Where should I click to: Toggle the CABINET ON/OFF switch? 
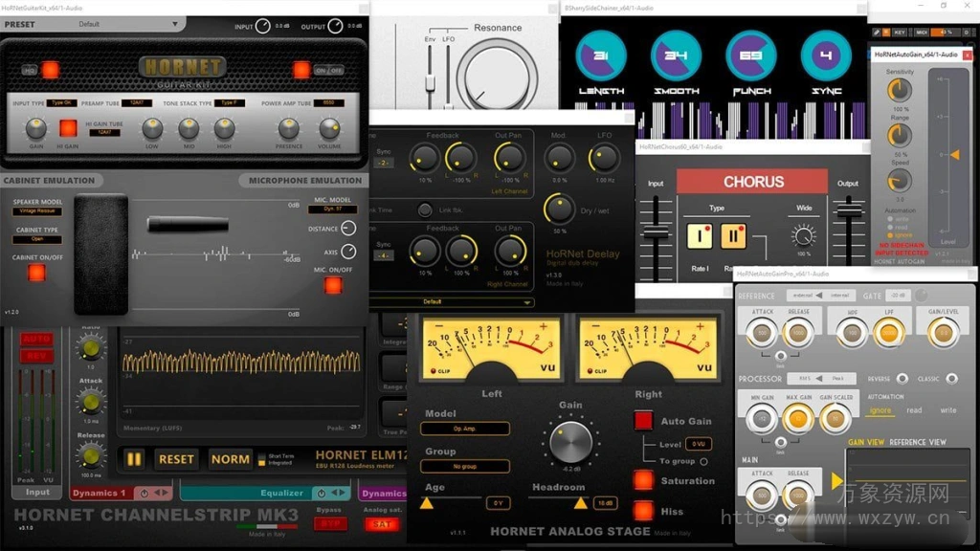[35, 274]
